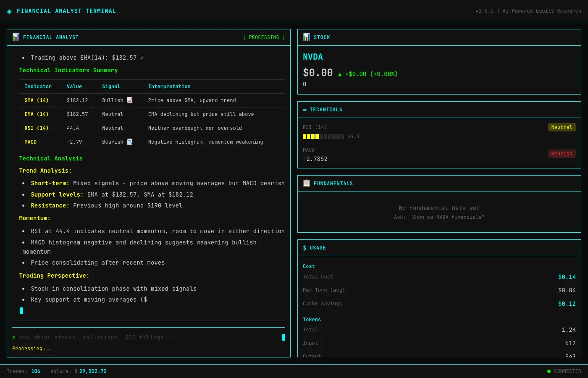Click the dollar sign Usage icon
This screenshot has height=378, width=588.
[x=304, y=248]
